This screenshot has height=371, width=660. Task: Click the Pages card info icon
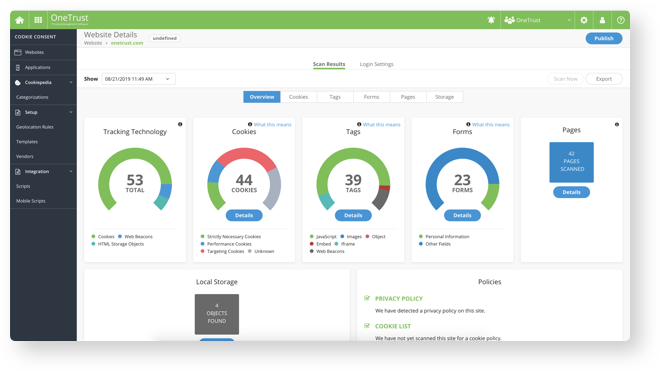(617, 124)
